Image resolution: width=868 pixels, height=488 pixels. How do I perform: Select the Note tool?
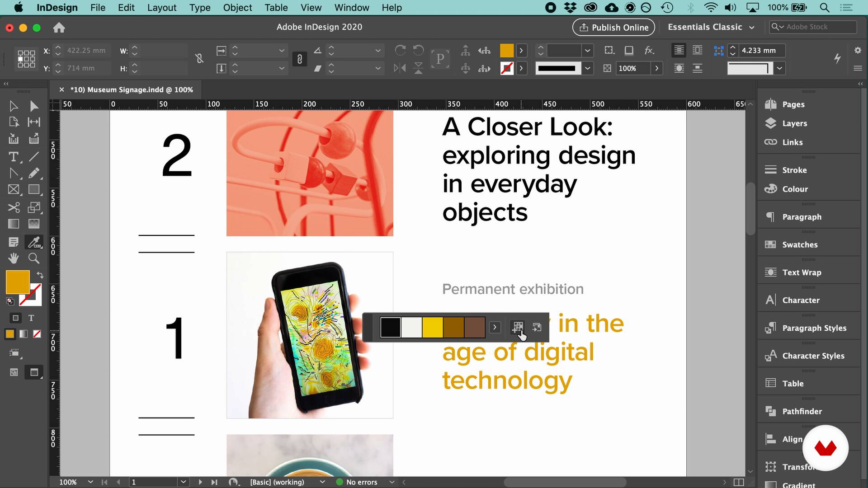pyautogui.click(x=14, y=242)
